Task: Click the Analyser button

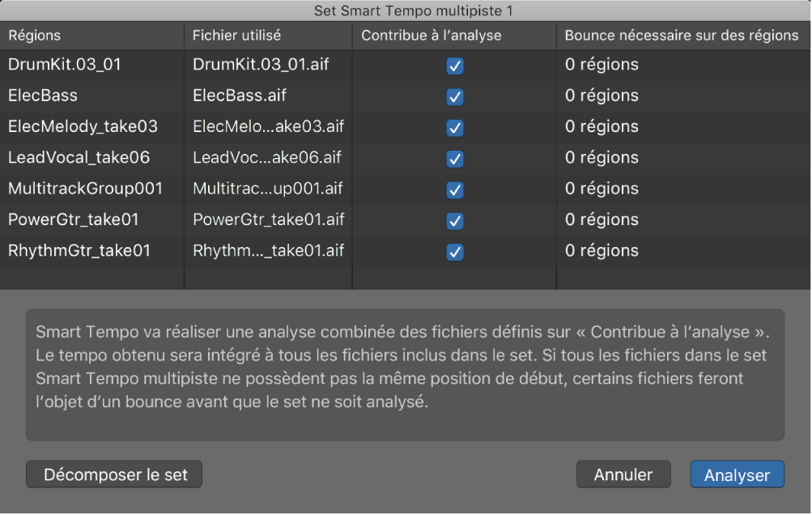Action: click(x=736, y=475)
